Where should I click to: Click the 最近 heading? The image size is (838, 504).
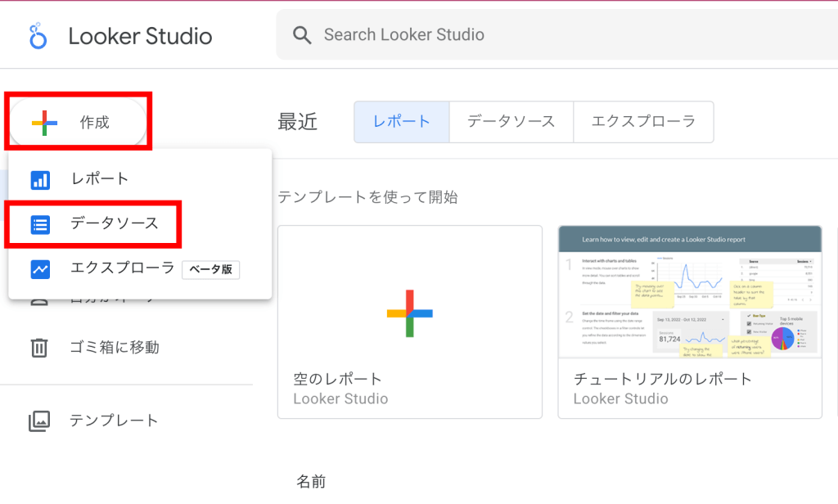tap(298, 122)
